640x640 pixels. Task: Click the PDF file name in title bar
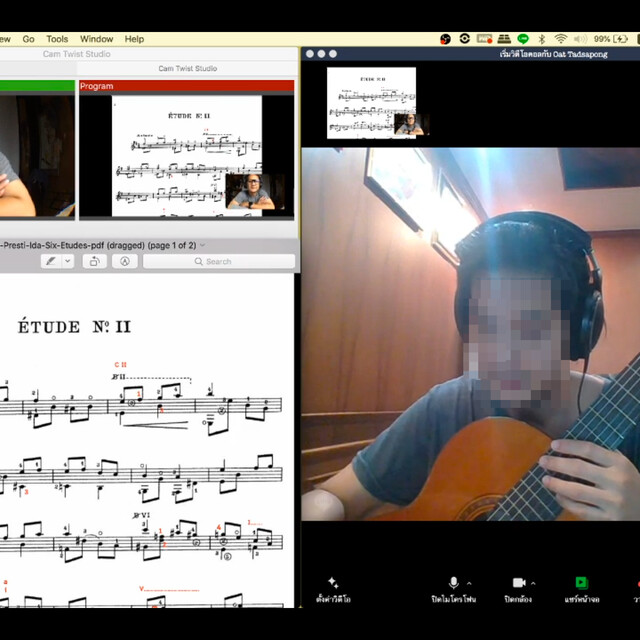point(98,245)
